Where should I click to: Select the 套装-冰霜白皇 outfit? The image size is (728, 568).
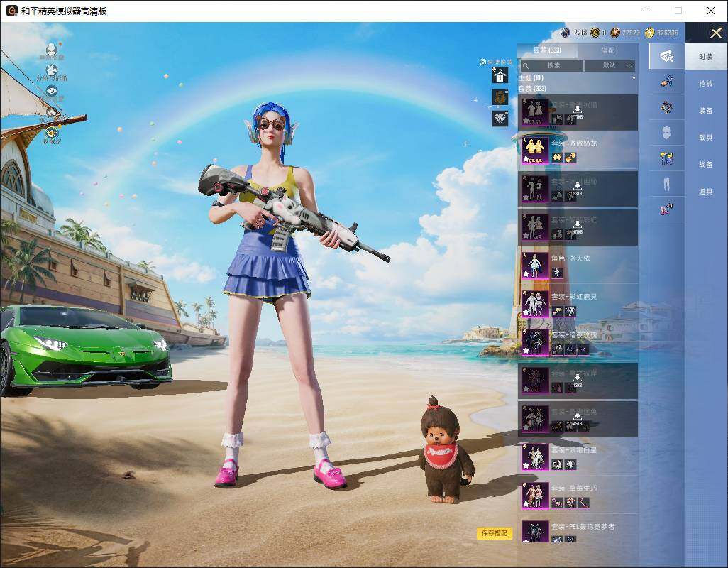pos(578,457)
